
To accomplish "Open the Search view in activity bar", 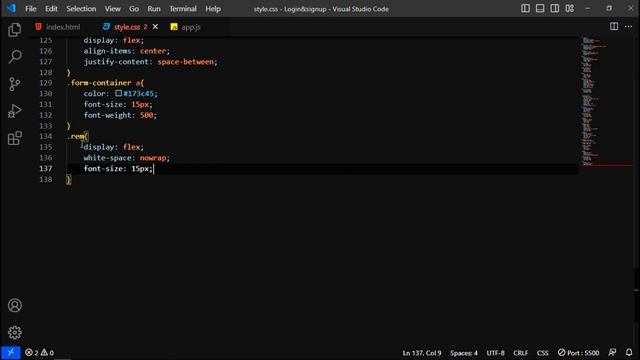I will pos(15,56).
